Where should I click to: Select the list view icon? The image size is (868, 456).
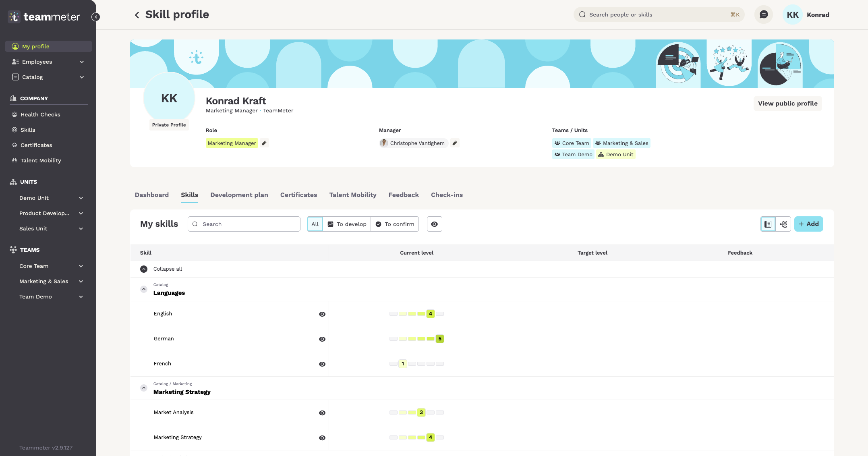click(x=768, y=224)
